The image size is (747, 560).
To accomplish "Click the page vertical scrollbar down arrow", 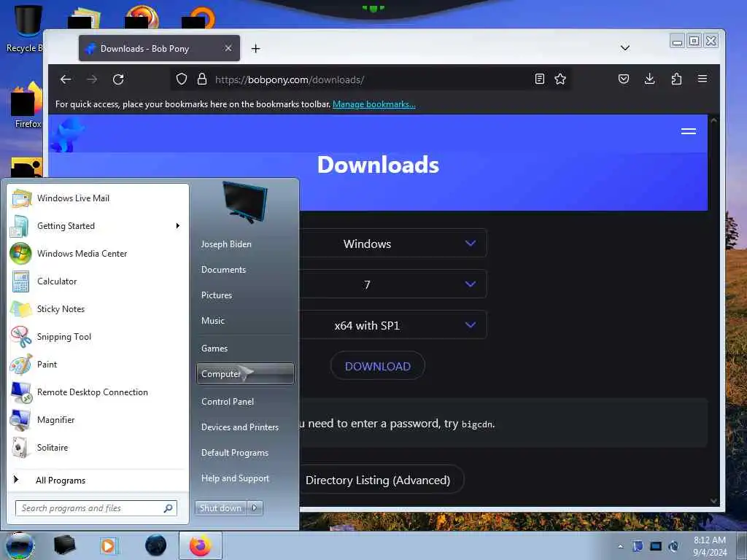I will point(713,500).
